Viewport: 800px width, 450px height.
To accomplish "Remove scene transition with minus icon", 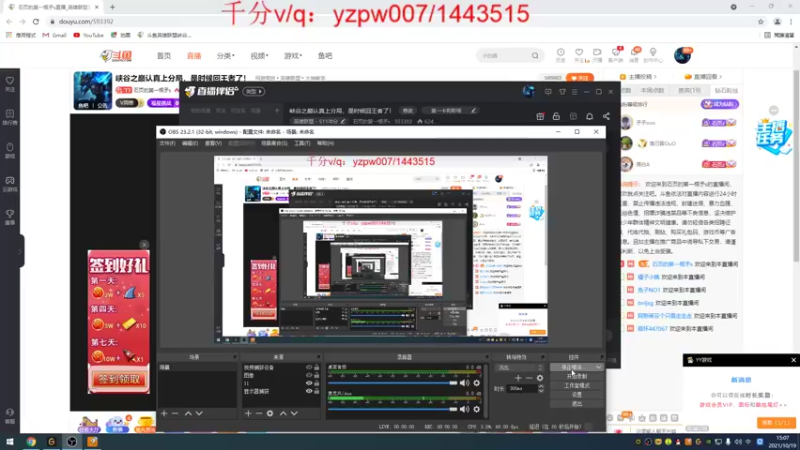I will click(x=529, y=378).
